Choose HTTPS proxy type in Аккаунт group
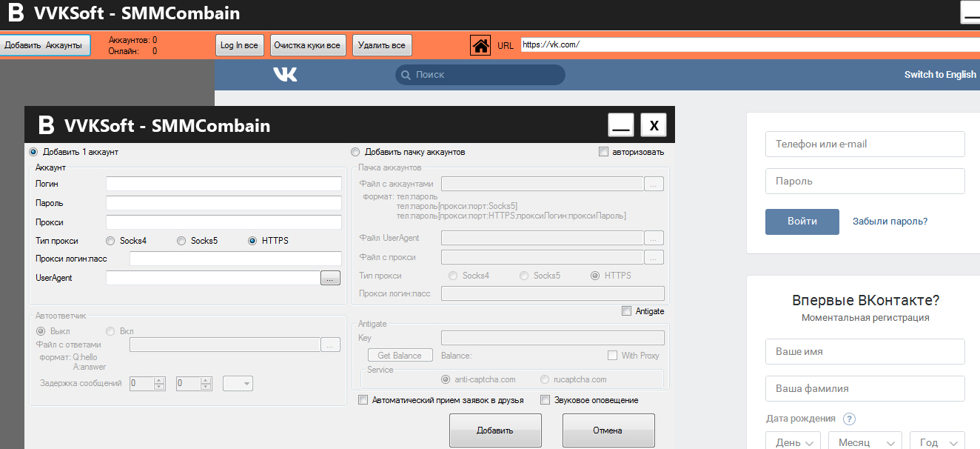 252,241
